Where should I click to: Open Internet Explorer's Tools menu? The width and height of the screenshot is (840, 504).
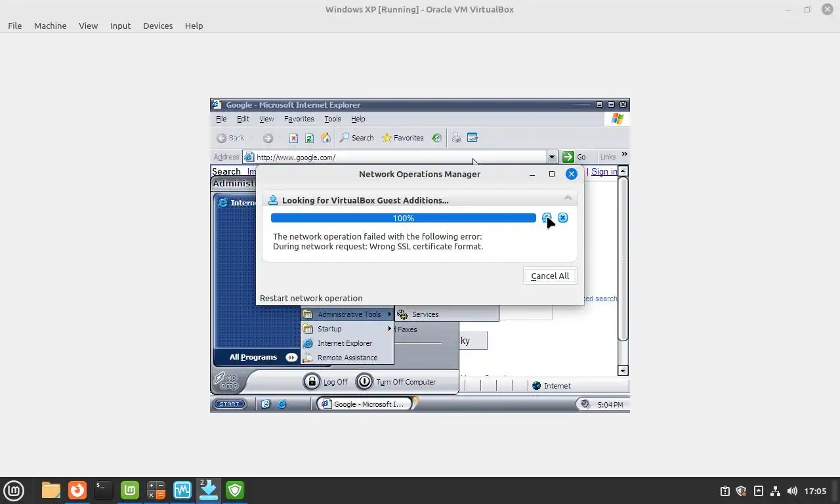pos(333,119)
